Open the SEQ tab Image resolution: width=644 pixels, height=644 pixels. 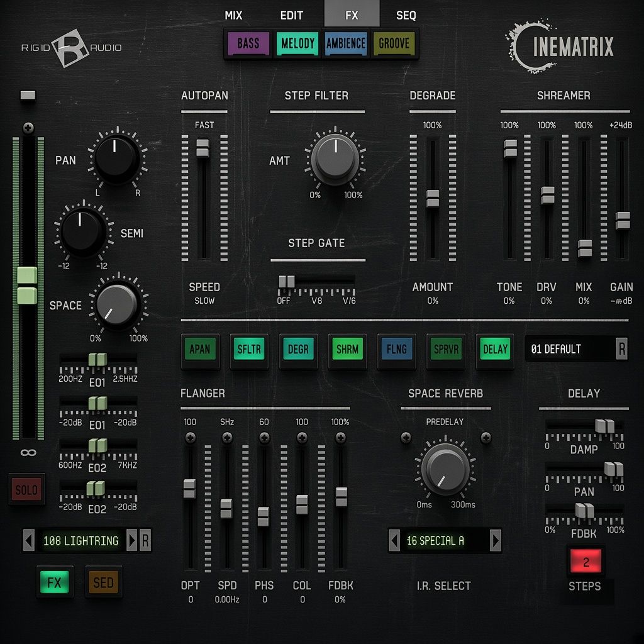click(x=406, y=16)
